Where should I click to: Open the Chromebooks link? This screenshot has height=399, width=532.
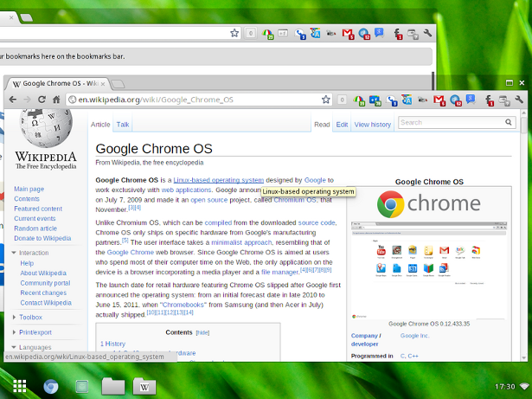click(183, 305)
